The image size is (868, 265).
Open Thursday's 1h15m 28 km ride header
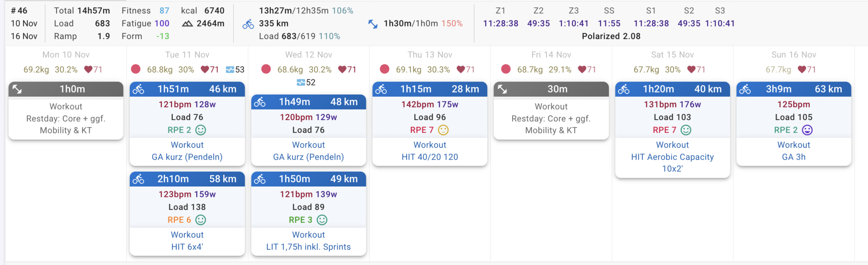[430, 89]
